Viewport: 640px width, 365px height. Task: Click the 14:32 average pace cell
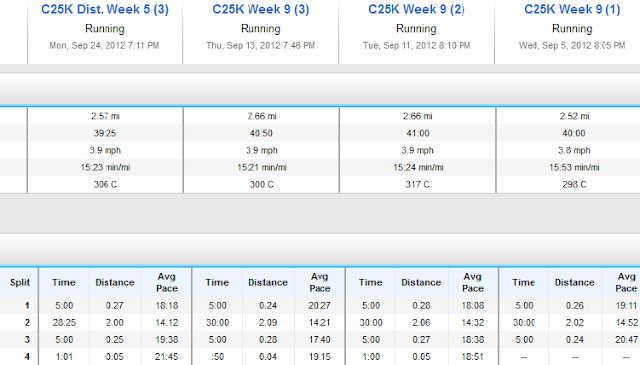click(x=473, y=323)
